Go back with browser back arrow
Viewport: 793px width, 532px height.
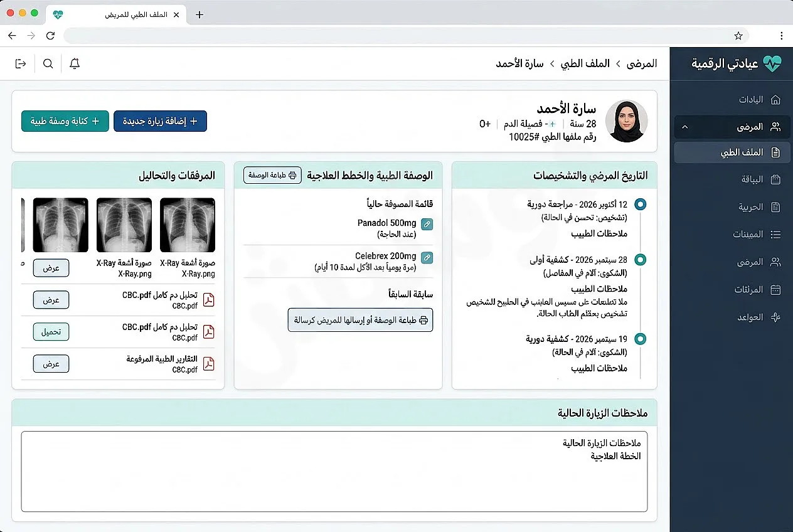point(12,36)
